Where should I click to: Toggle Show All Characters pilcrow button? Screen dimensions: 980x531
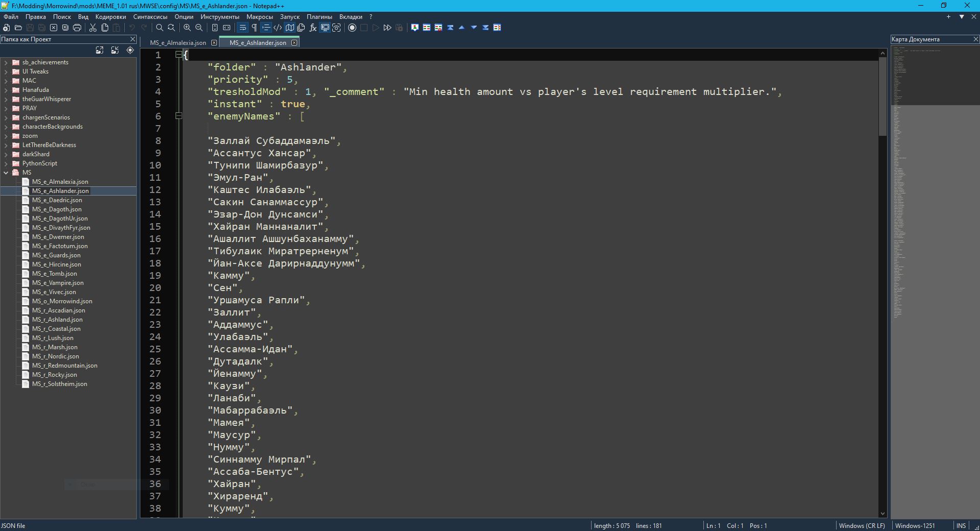click(x=254, y=28)
